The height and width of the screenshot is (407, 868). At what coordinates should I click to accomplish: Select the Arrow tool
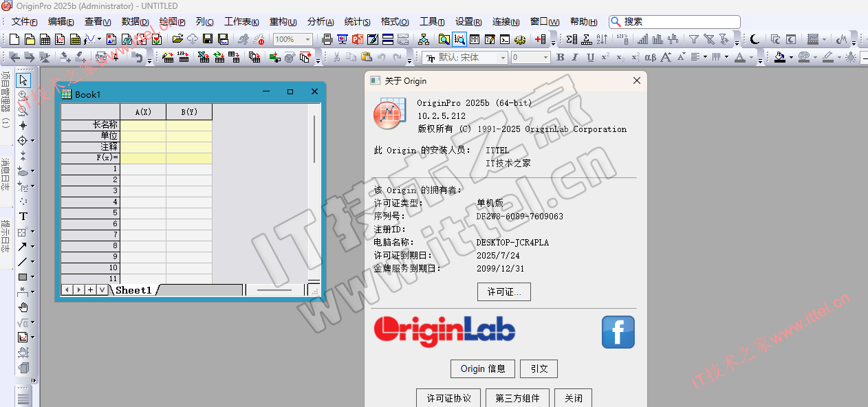(x=23, y=247)
